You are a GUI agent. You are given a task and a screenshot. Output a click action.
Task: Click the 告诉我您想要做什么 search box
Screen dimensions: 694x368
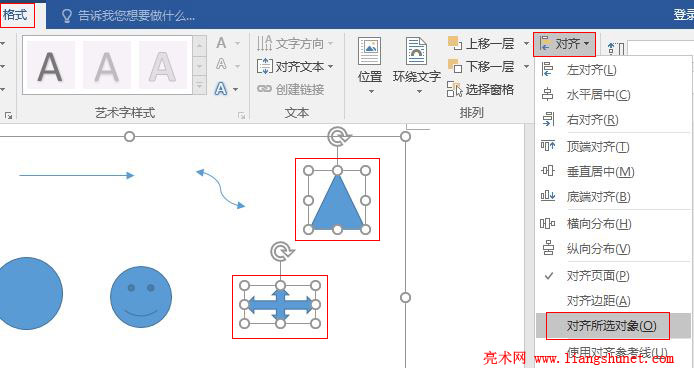coord(128,16)
